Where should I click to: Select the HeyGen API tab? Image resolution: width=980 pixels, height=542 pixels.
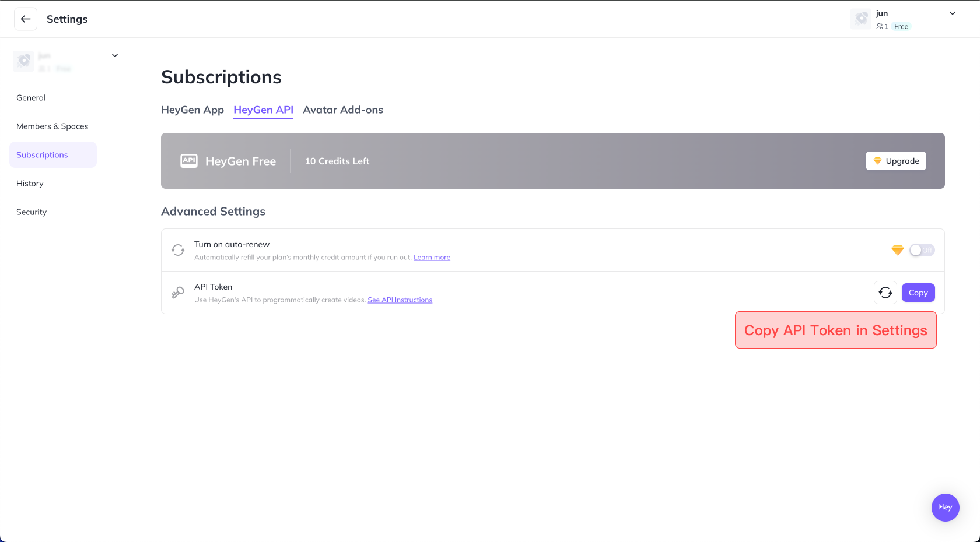[263, 110]
